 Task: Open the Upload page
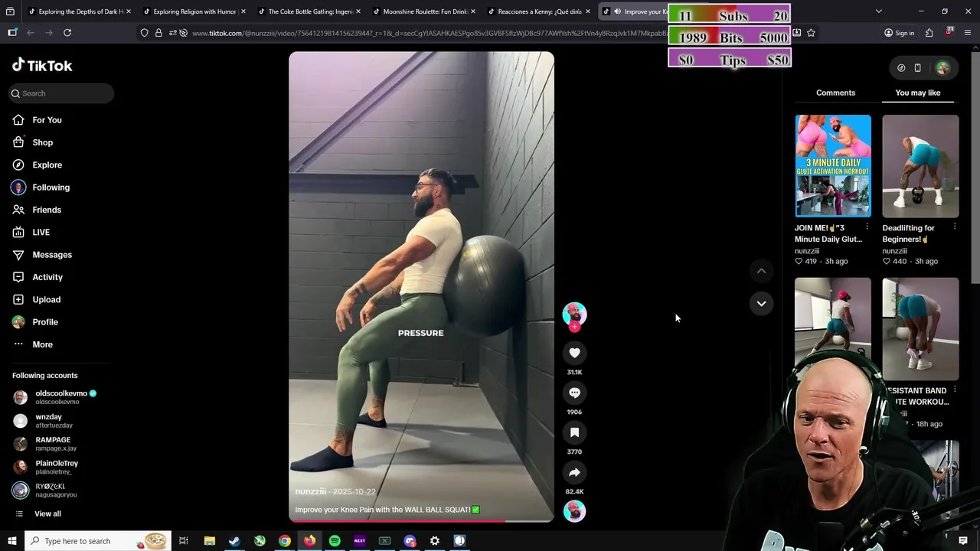click(x=46, y=299)
